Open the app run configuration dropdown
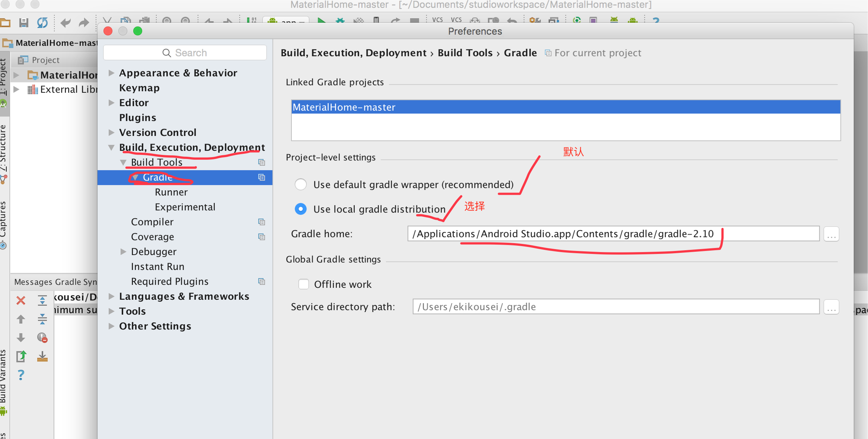This screenshot has height=439, width=868. point(286,20)
